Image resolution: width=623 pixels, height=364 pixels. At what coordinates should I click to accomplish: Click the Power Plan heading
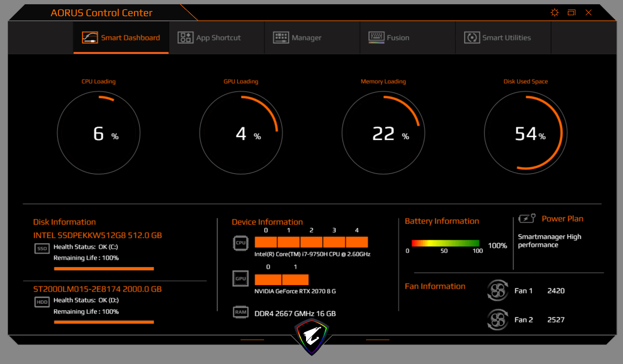pyautogui.click(x=562, y=219)
